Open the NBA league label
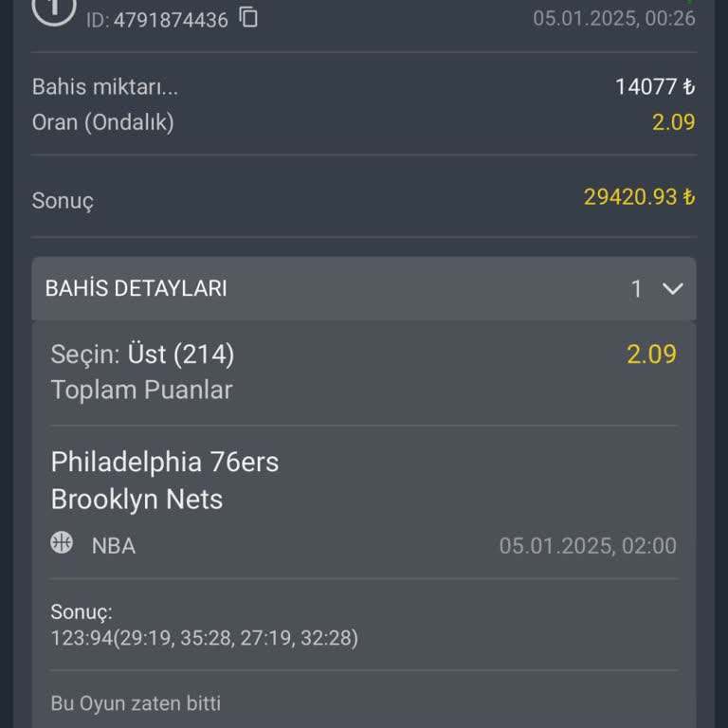Viewport: 728px width, 728px height. [114, 545]
